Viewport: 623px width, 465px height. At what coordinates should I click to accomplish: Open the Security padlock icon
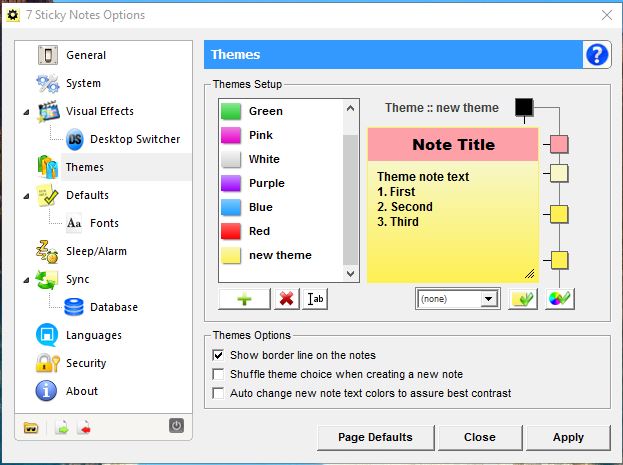coord(48,363)
